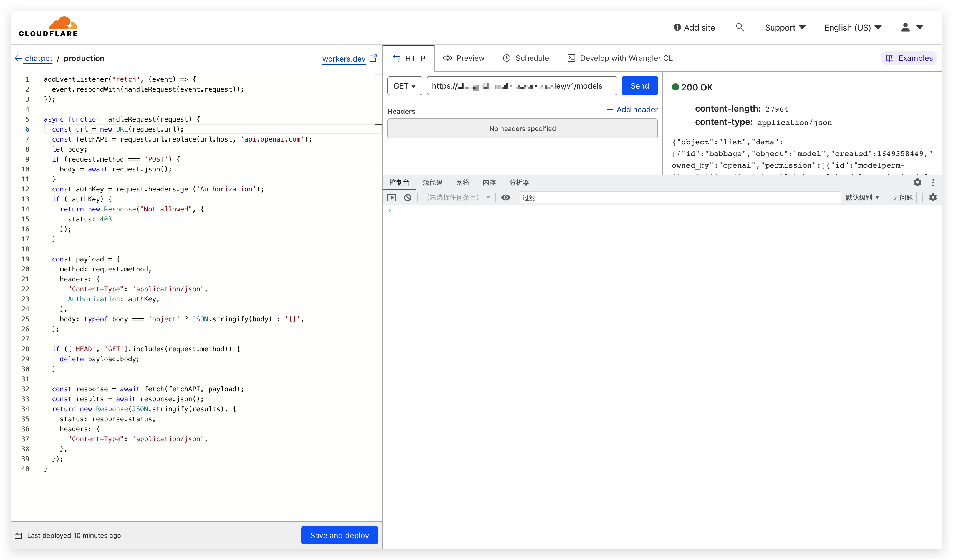The width and height of the screenshot is (953, 560).
Task: Click the Cloudflare logo
Action: click(x=48, y=27)
